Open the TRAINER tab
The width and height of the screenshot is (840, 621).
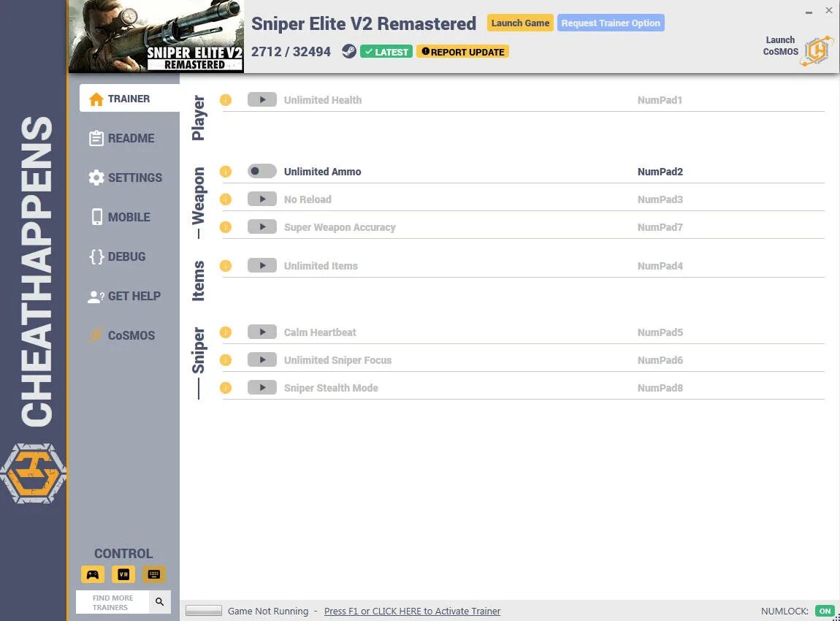129,98
